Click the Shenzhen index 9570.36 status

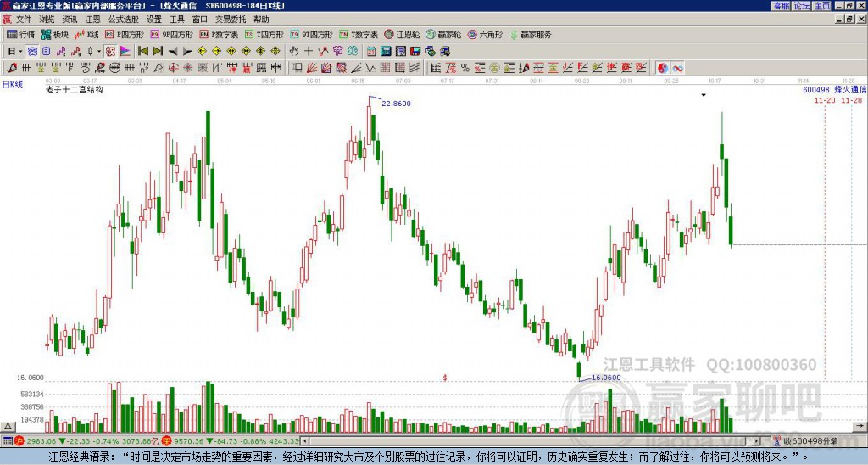pos(230,441)
